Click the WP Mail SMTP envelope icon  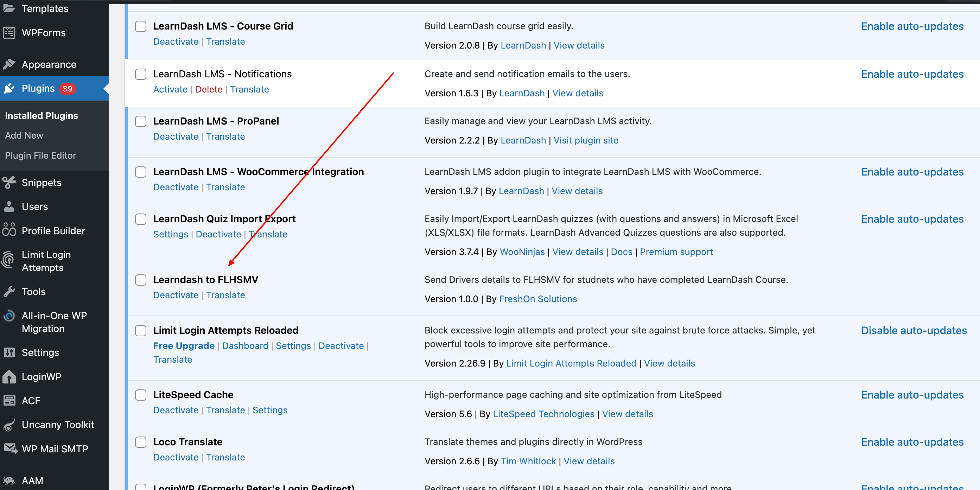tap(10, 449)
